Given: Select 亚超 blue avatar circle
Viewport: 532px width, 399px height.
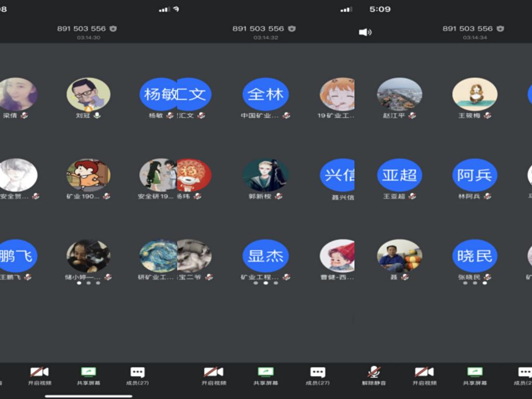Looking at the screenshot, I should coord(399,175).
